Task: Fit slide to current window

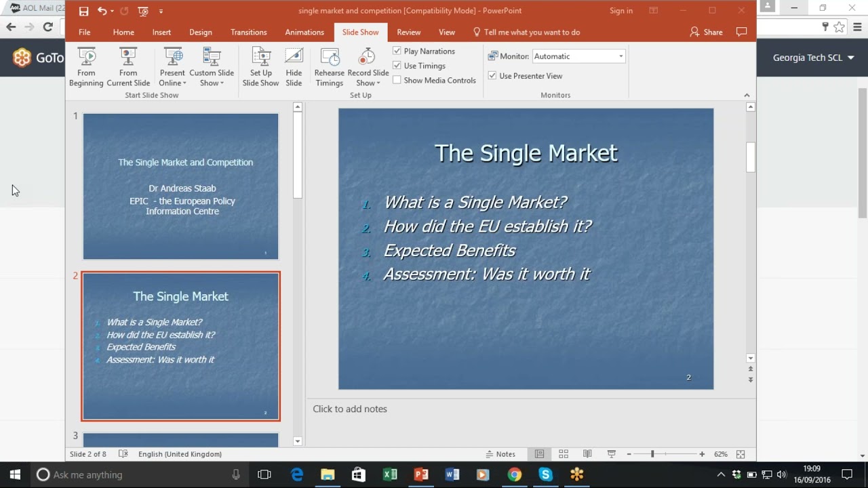Action: [x=741, y=454]
